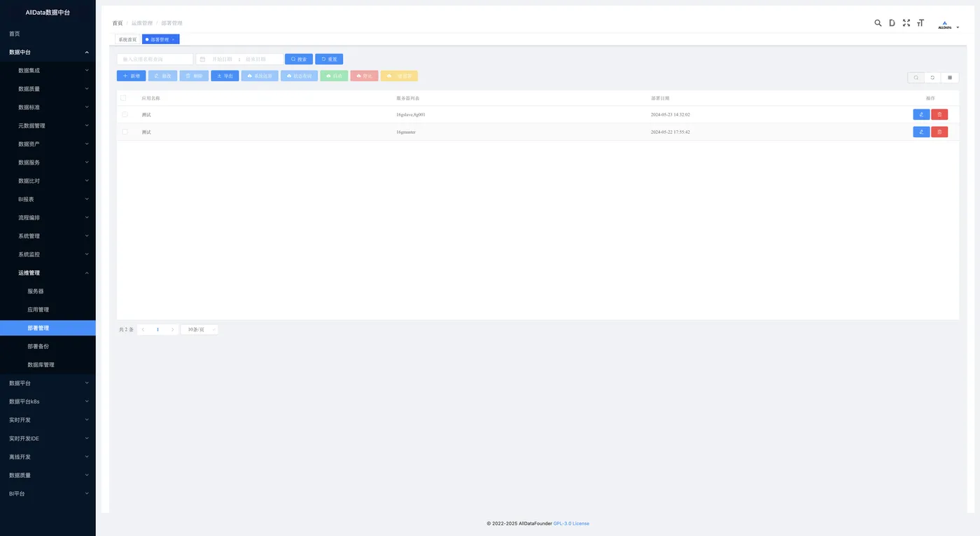Tick the select-all checkbox in table header
The height and width of the screenshot is (536, 980).
click(124, 98)
